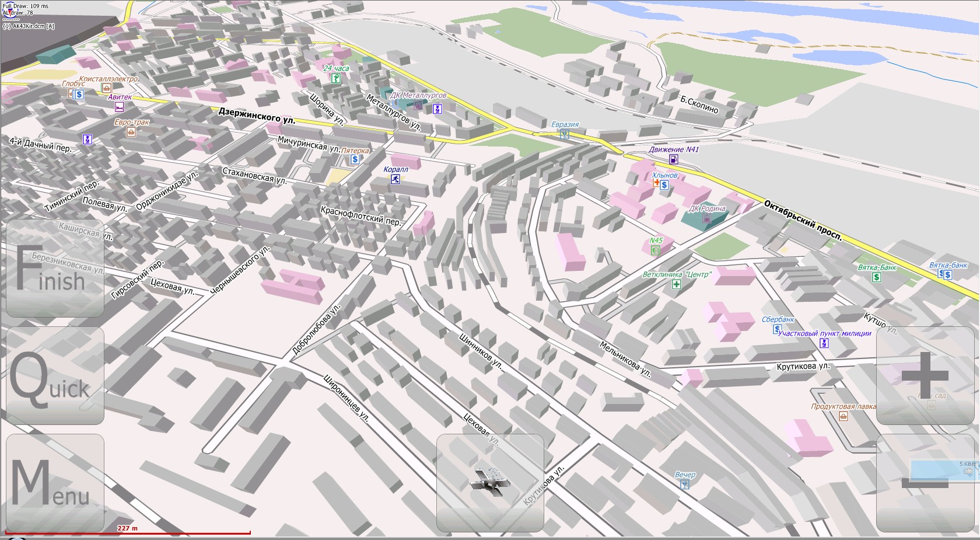This screenshot has height=540, width=980.
Task: Click the Краснофлотский пер. label
Action: (361, 215)
